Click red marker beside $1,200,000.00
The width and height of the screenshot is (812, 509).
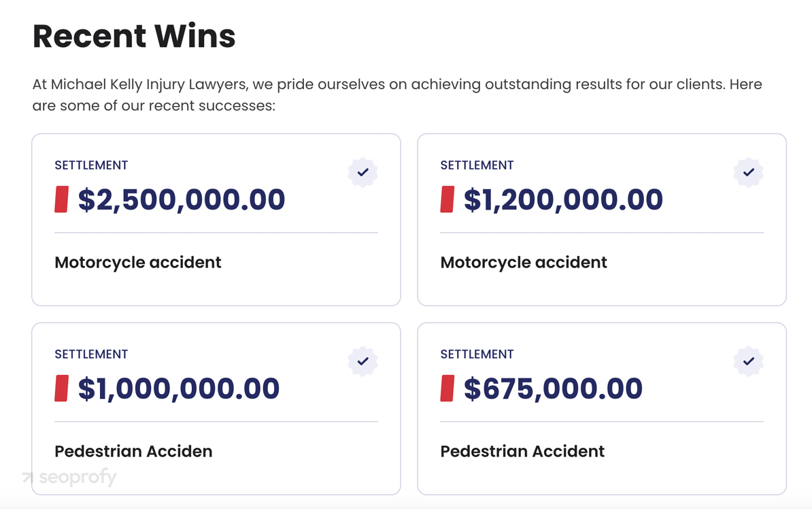[x=447, y=199]
